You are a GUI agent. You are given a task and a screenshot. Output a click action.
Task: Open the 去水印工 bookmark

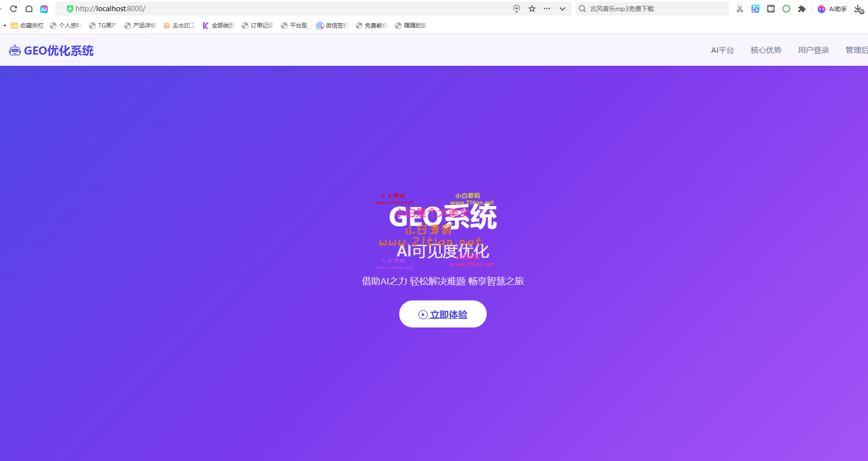179,26
